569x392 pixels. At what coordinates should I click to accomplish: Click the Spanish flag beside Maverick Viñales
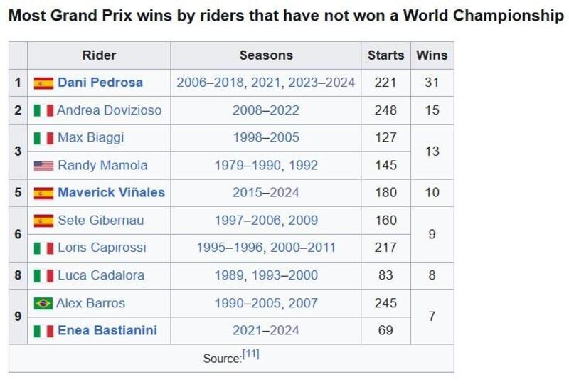tap(43, 193)
